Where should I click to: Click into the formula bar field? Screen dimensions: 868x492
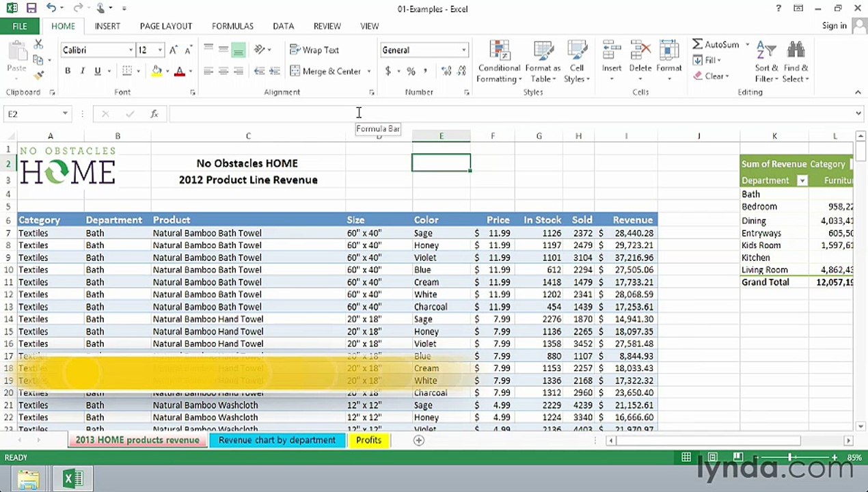pyautogui.click(x=513, y=114)
